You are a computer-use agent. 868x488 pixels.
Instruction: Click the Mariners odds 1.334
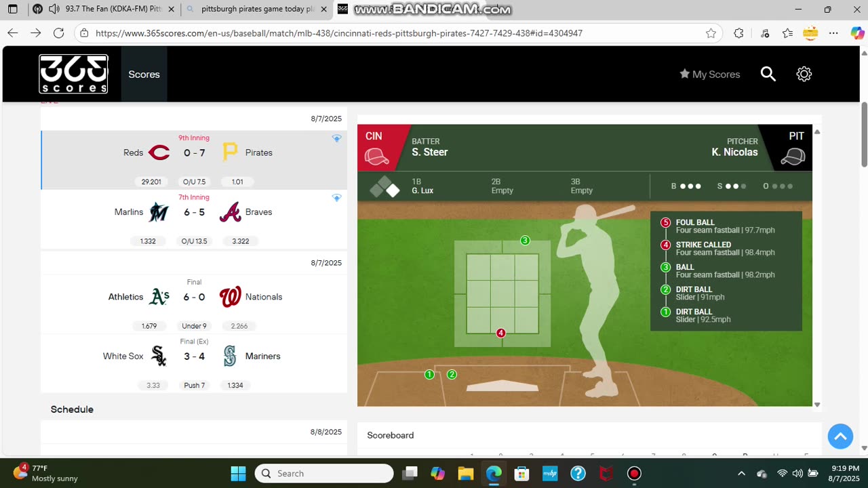[235, 386]
